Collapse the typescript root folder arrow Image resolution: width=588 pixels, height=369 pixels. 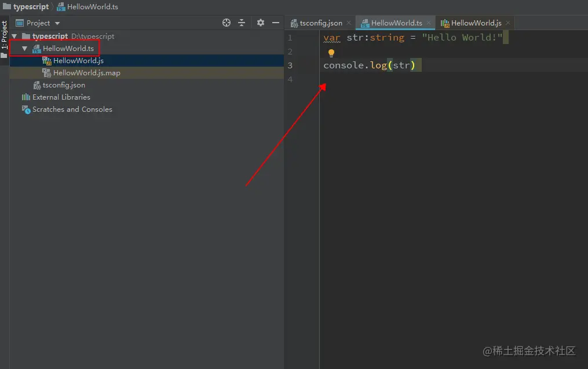coord(14,36)
